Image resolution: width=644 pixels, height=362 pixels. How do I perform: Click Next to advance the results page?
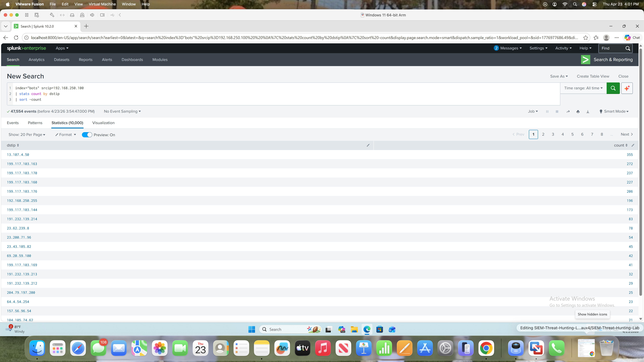point(627,134)
